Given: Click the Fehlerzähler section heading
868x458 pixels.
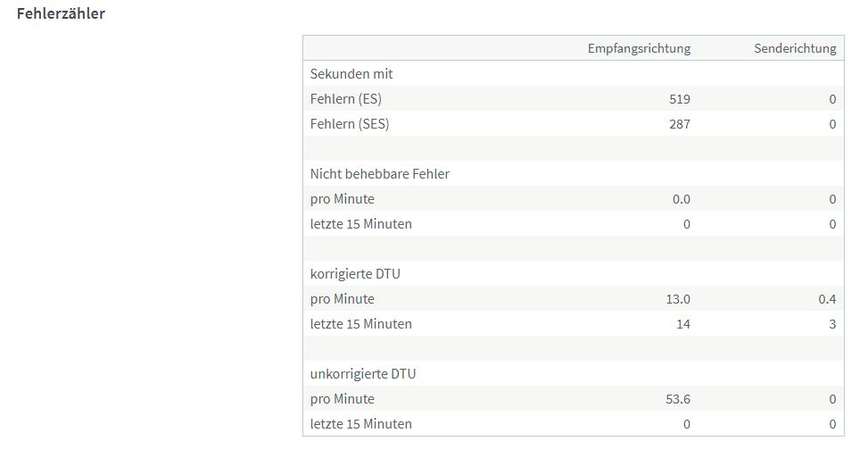Looking at the screenshot, I should point(61,13).
